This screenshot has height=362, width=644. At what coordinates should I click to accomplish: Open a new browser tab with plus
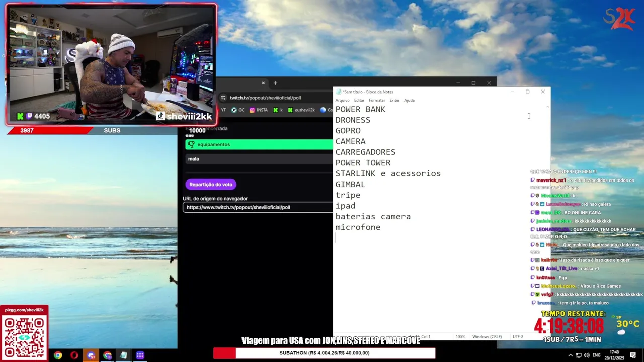point(275,83)
